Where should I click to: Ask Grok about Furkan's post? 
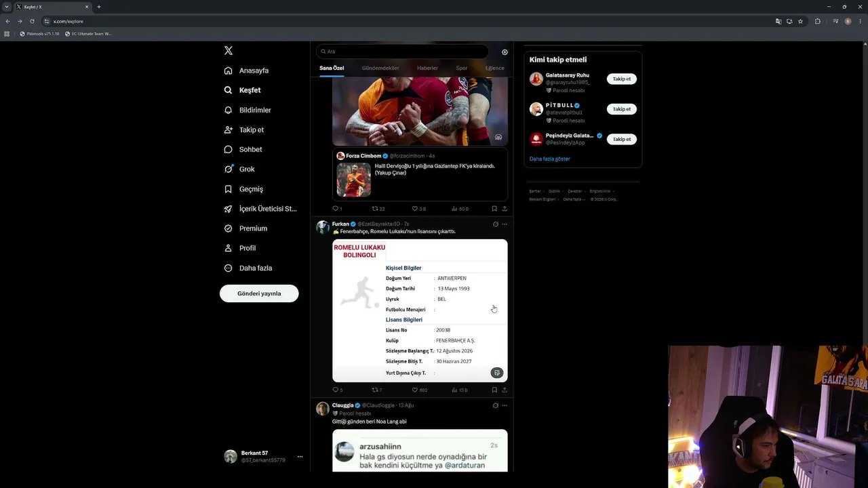click(495, 224)
